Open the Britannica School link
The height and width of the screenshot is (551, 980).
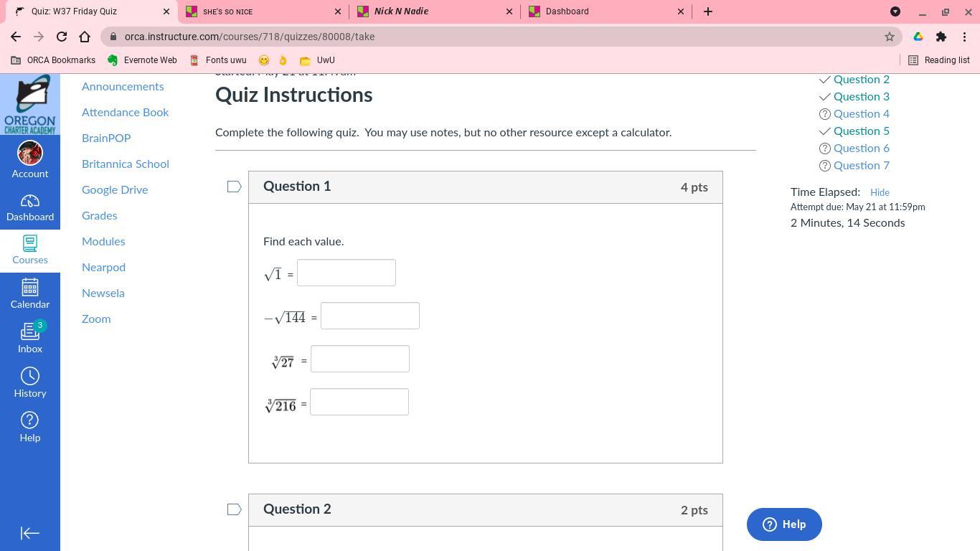point(126,164)
